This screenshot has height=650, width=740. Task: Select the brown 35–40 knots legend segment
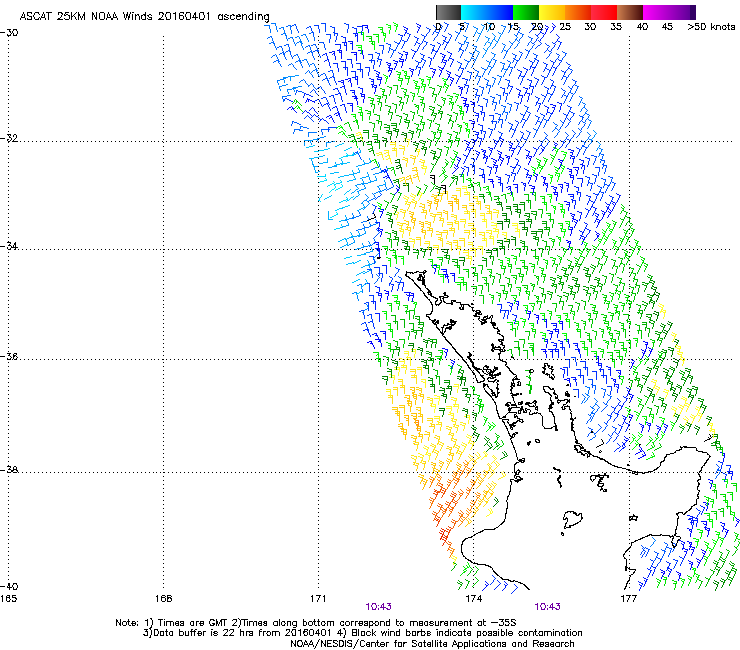pos(630,12)
